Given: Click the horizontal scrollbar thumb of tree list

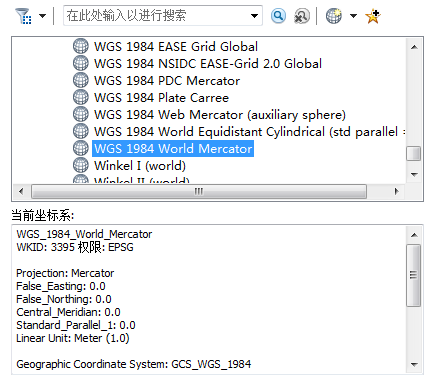Looking at the screenshot, I should coord(199,191).
